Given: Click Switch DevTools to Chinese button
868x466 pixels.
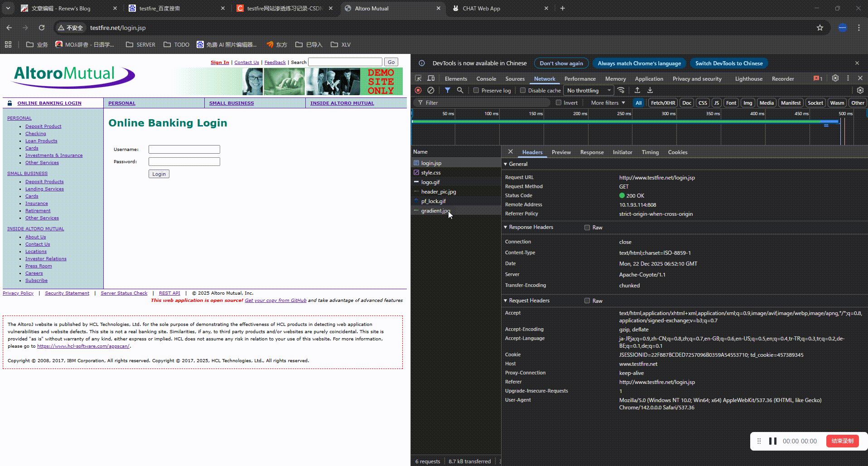Looking at the screenshot, I should 728,63.
